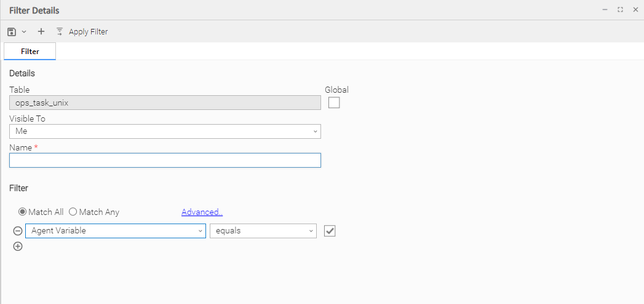Click the Apply Filter funnel icon
The height and width of the screenshot is (304, 644).
60,31
